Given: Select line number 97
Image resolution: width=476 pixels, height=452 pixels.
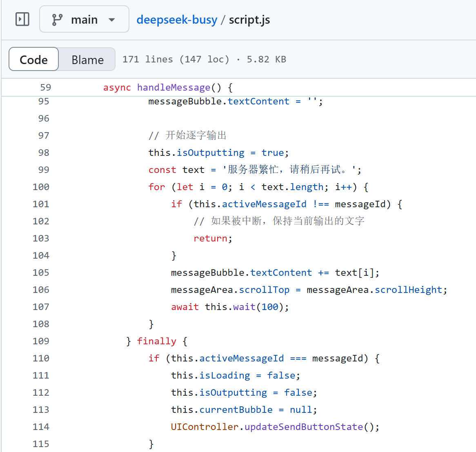Looking at the screenshot, I should point(44,135).
